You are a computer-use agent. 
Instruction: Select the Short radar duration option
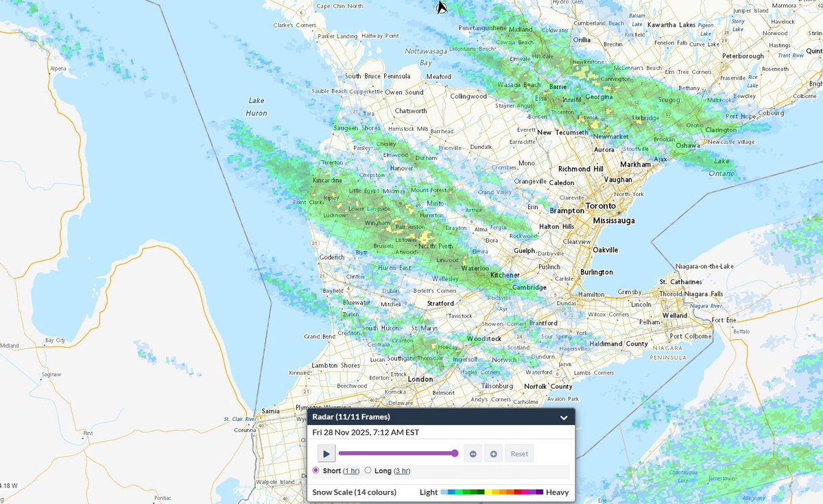click(x=315, y=470)
